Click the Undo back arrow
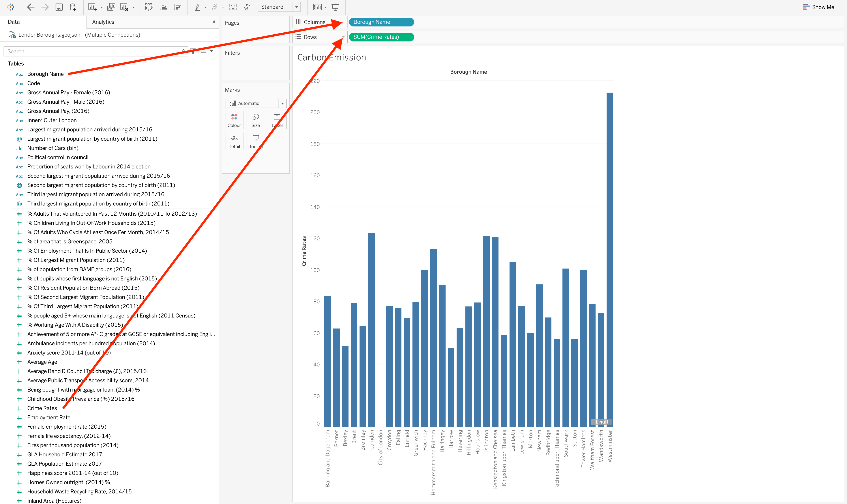 coord(31,7)
